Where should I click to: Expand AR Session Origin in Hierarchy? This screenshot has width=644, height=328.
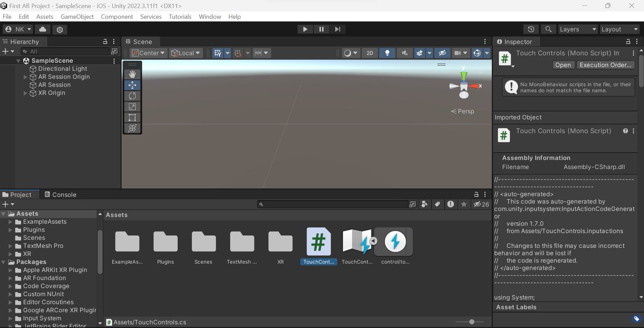point(25,77)
